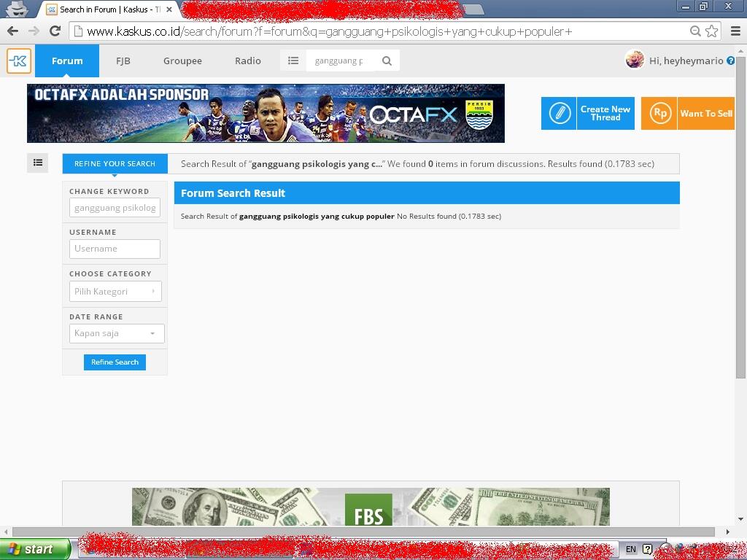Screen dimensions: 747x560
Task: Open the list menu icon beside Radio
Action: (x=293, y=61)
